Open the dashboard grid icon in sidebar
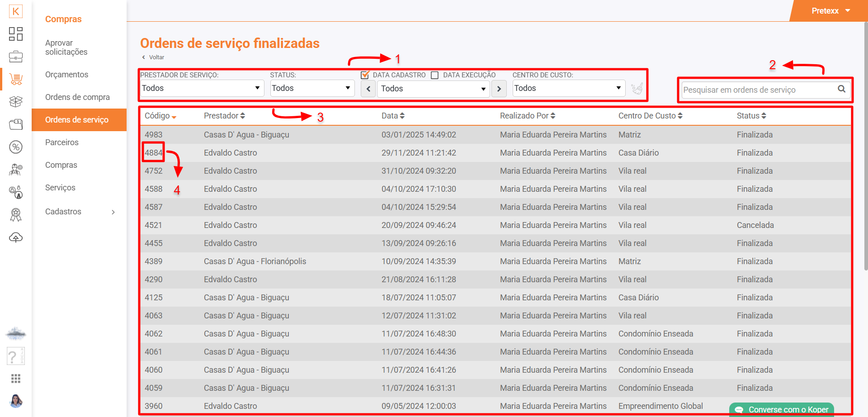The width and height of the screenshot is (868, 417). [x=16, y=34]
